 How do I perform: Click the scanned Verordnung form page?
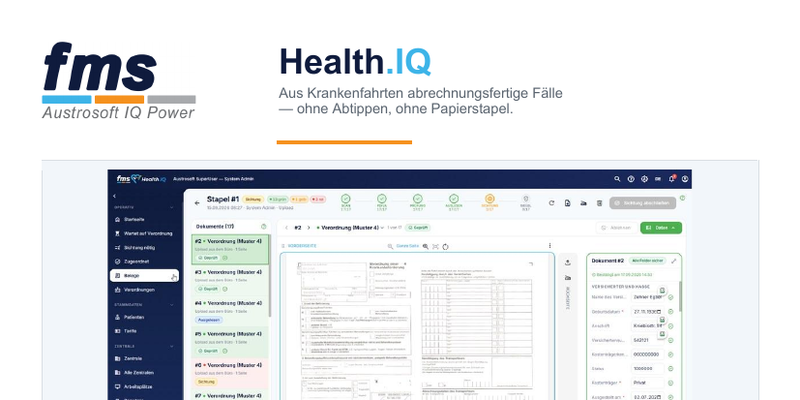click(417, 329)
